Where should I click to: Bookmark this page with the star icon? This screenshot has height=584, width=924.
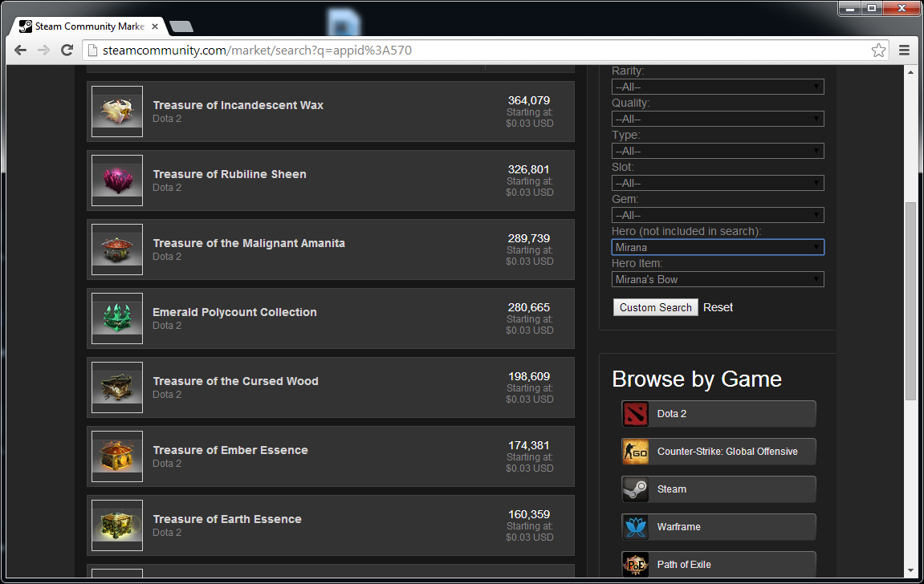pos(878,51)
